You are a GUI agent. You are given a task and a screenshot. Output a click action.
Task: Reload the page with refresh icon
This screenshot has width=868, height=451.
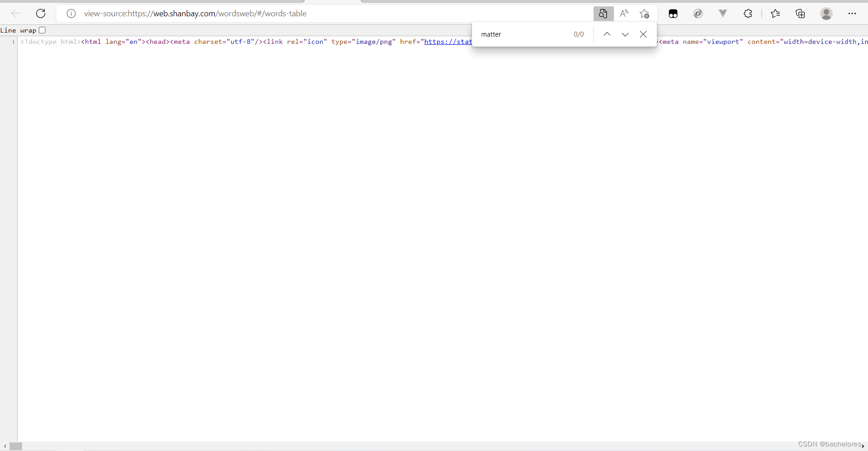[41, 14]
